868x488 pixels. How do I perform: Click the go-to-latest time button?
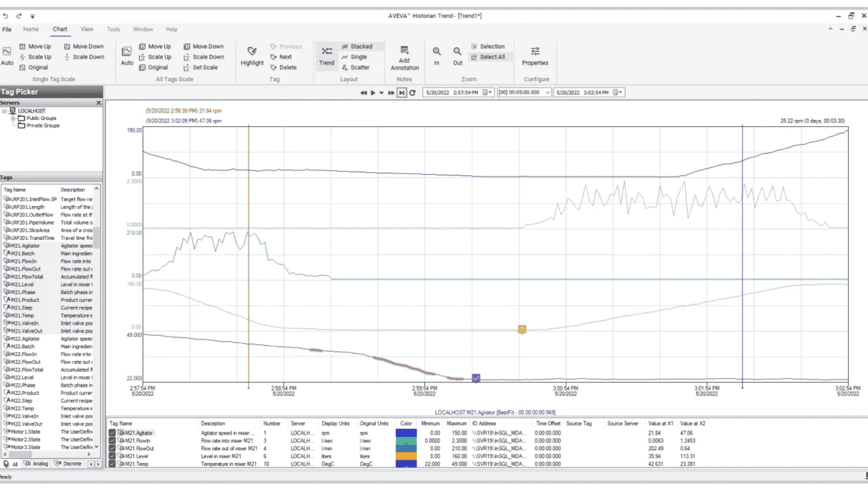[x=401, y=93]
